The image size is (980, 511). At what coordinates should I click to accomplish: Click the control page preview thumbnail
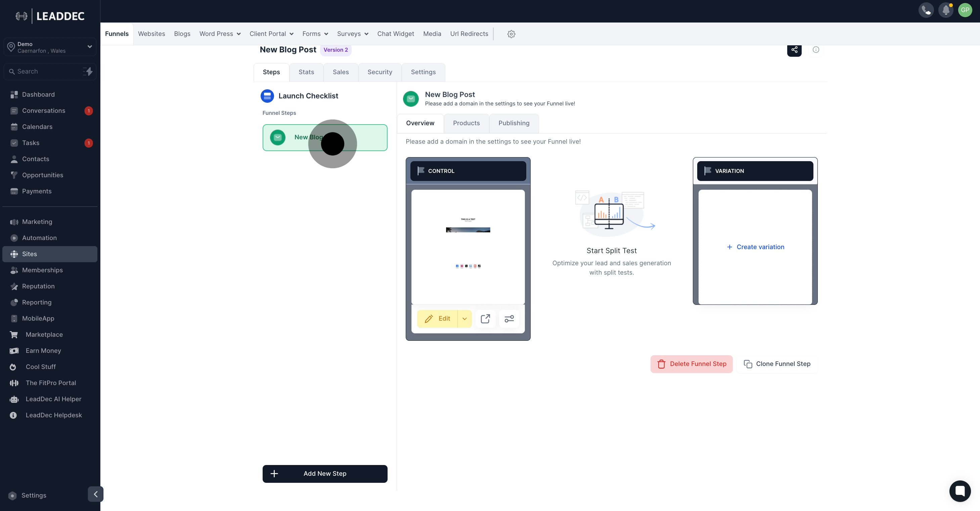coord(467,247)
